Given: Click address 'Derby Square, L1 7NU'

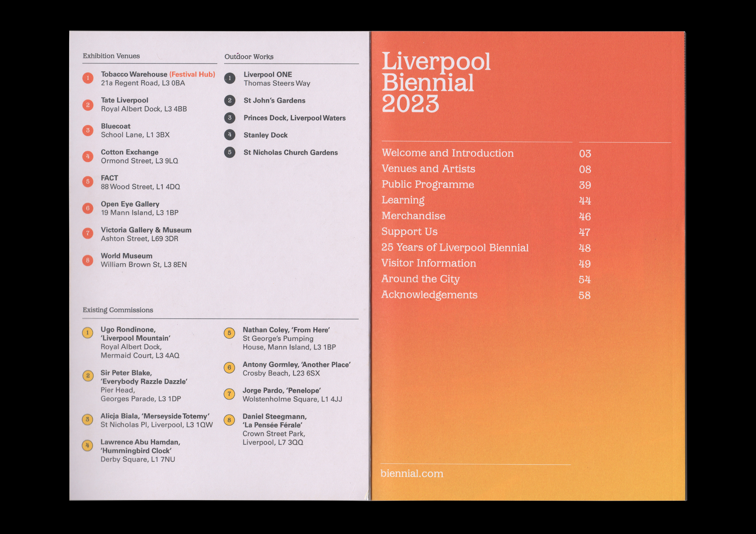Looking at the screenshot, I should point(138,459).
